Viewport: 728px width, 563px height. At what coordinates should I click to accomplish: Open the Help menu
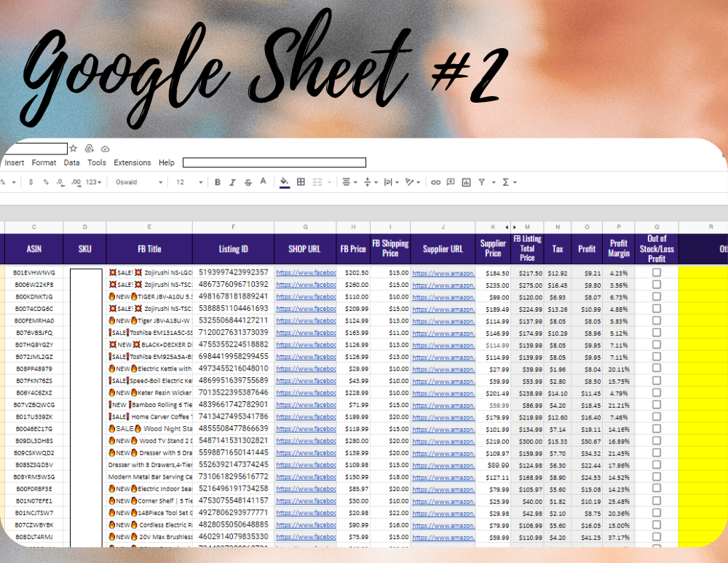(x=166, y=162)
